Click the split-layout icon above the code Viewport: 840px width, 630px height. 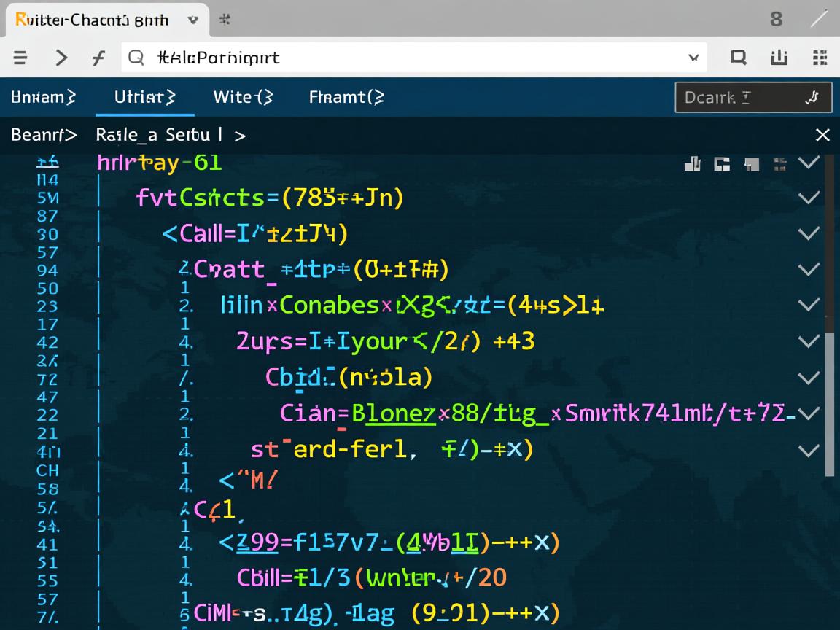coord(722,164)
